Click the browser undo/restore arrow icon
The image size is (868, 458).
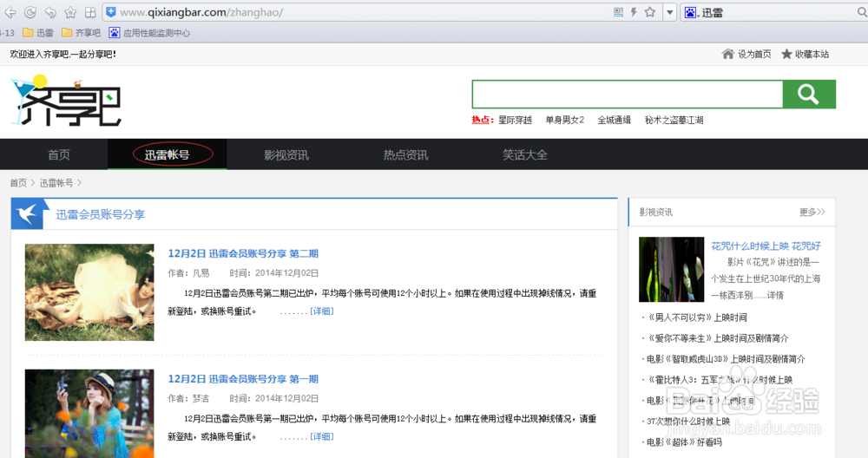tap(50, 12)
